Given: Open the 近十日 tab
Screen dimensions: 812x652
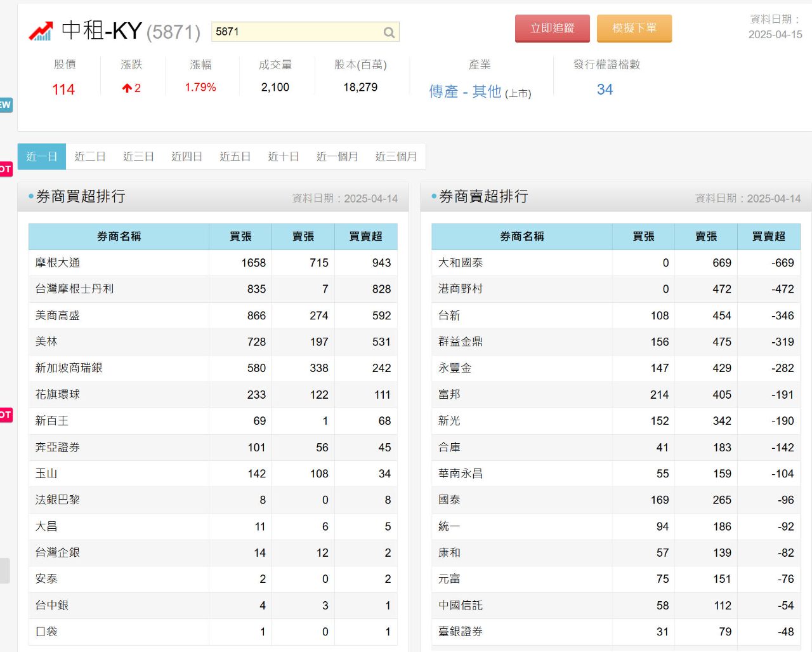Looking at the screenshot, I should pos(282,156).
